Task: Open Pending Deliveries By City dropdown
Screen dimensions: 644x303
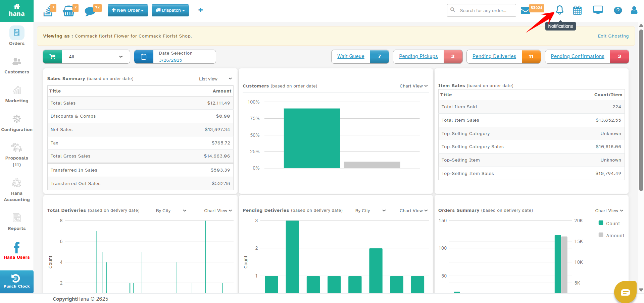Action: (x=370, y=210)
